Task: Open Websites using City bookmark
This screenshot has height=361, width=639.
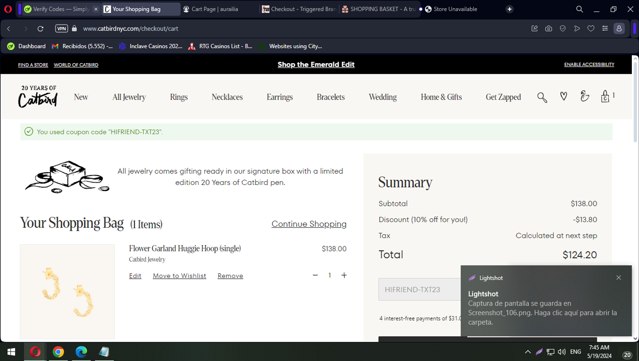Action: coord(291,46)
